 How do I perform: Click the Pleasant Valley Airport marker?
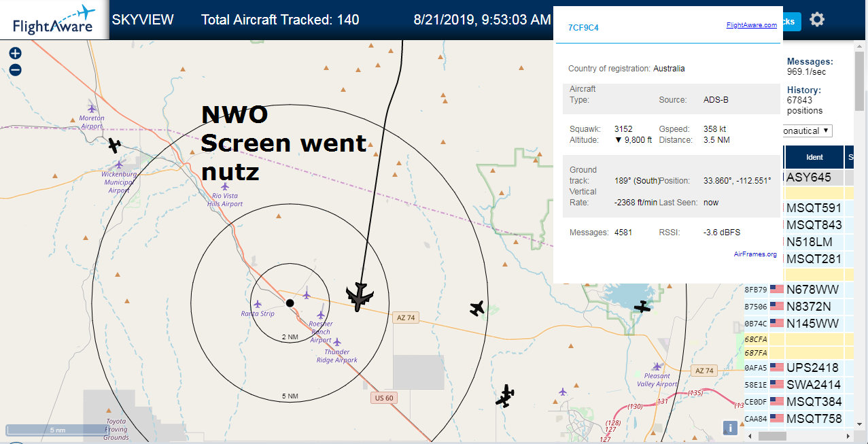tap(657, 366)
